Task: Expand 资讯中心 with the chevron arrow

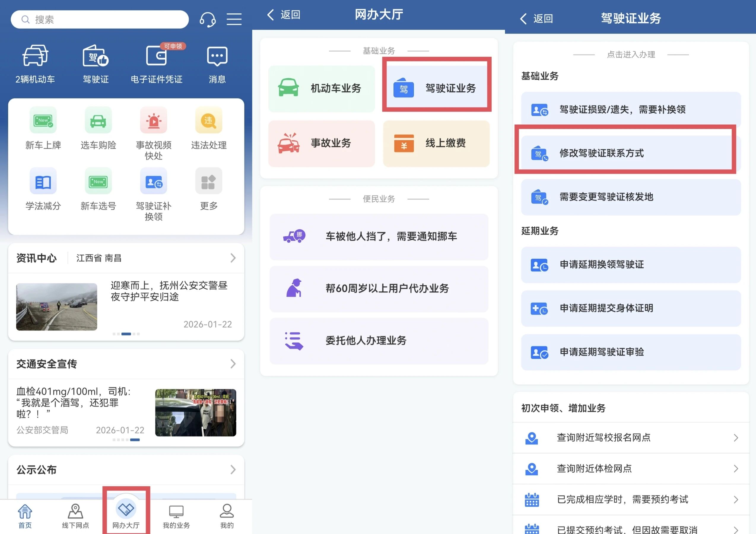Action: click(233, 258)
